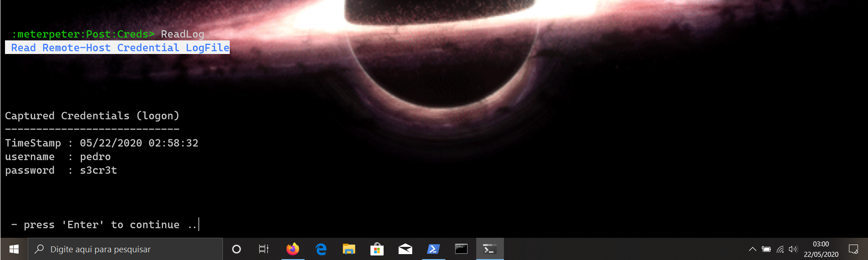Click the 'ReadLog' command text
This screenshot has width=868, height=260.
182,34
